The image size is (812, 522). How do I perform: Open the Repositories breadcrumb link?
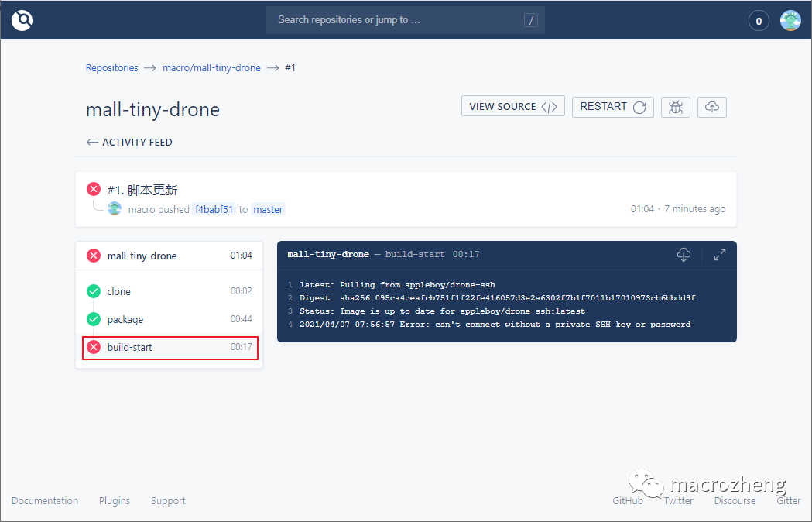pyautogui.click(x=111, y=67)
